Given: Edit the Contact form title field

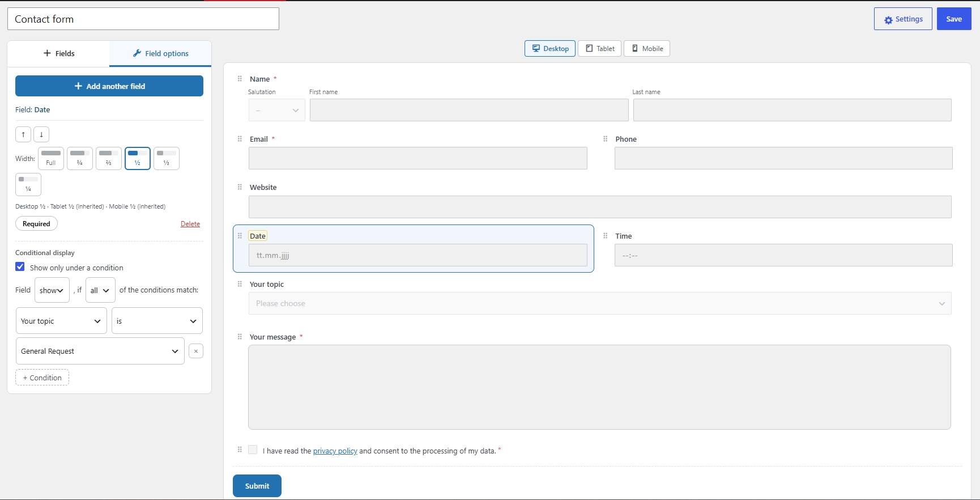Looking at the screenshot, I should (x=143, y=19).
